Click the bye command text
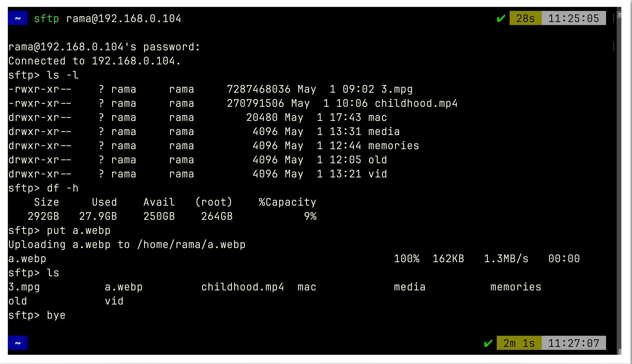Viewport: 632px width, 364px height. pos(56,315)
